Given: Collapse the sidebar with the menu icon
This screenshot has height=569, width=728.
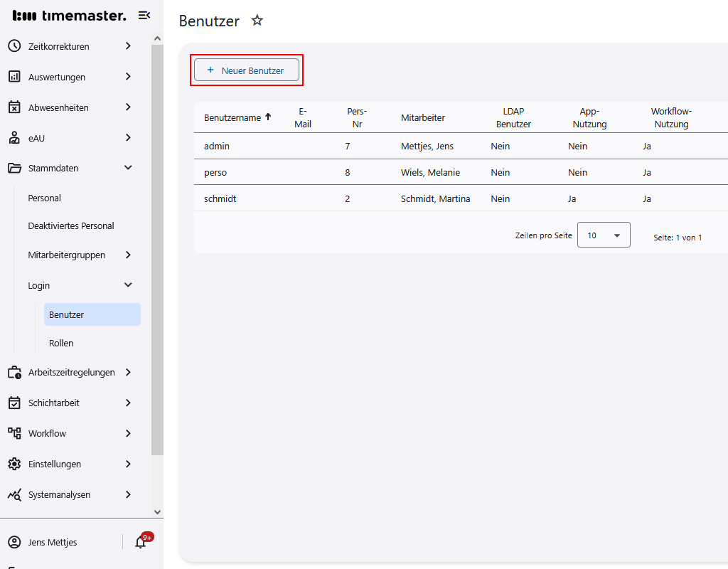Looking at the screenshot, I should coord(144,15).
